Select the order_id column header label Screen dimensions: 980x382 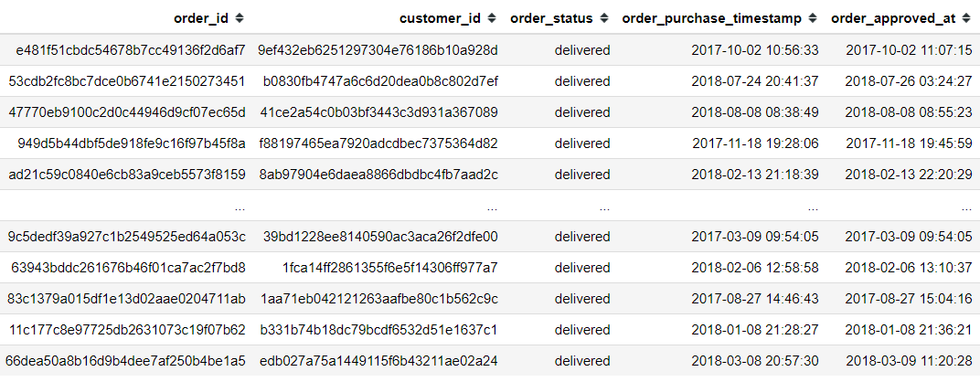coord(202,18)
